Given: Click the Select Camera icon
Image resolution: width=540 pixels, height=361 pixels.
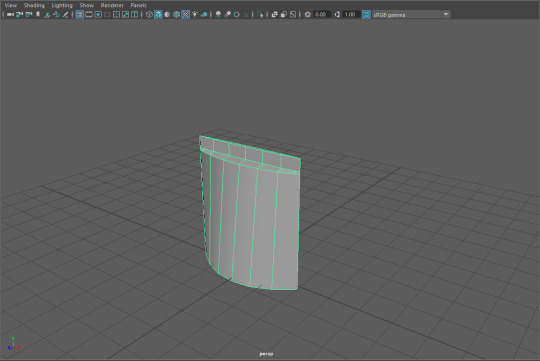Looking at the screenshot, I should click(x=10, y=14).
